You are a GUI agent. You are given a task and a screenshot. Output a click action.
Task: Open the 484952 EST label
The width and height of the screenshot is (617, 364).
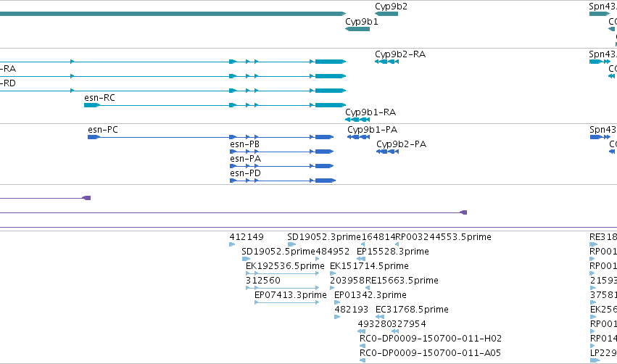pyautogui.click(x=333, y=252)
